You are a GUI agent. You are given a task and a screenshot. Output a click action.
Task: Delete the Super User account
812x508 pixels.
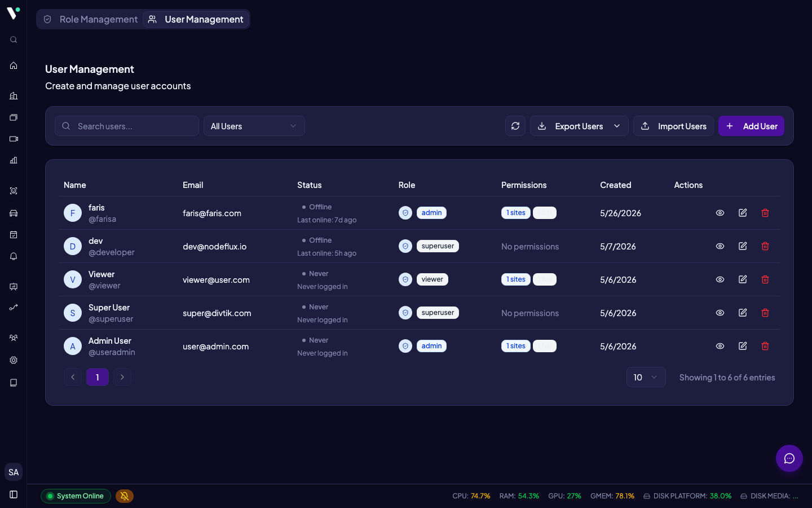(765, 313)
